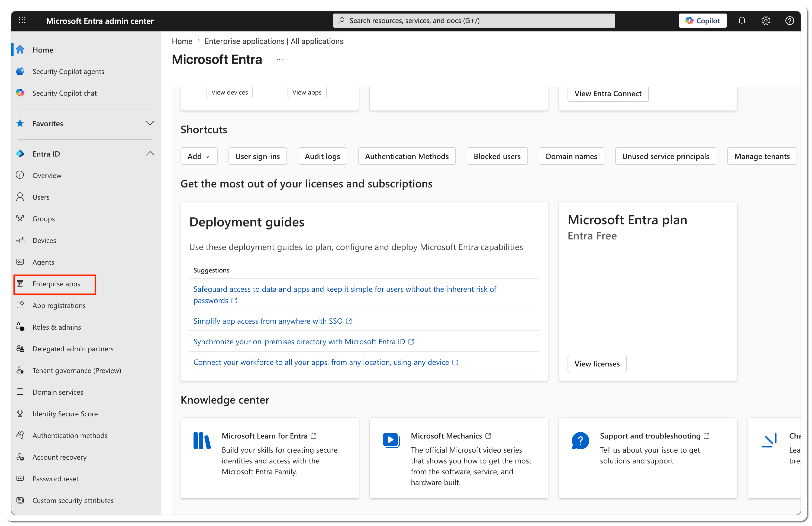Click the View Entra Connect button

(608, 93)
